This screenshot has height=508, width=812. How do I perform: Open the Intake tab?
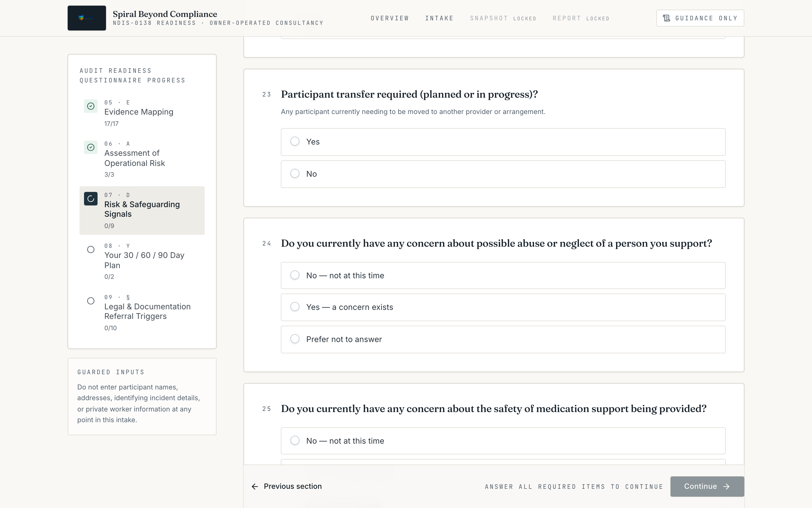point(439,18)
